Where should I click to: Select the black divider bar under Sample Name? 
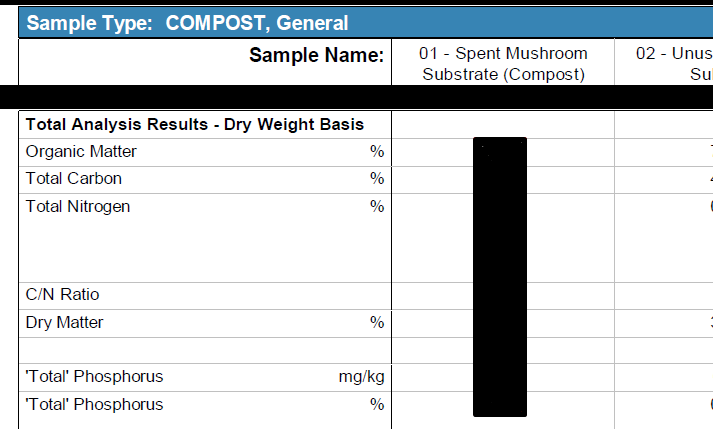[356, 97]
